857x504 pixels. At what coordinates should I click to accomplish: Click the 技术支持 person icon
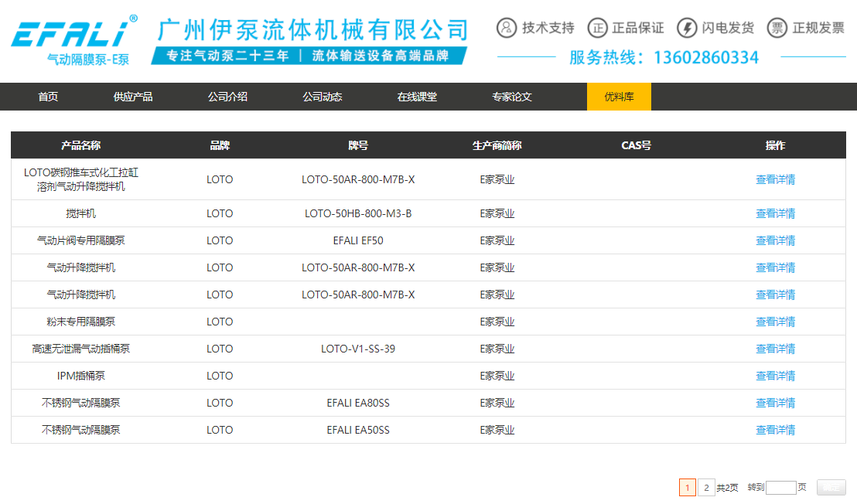(x=507, y=27)
